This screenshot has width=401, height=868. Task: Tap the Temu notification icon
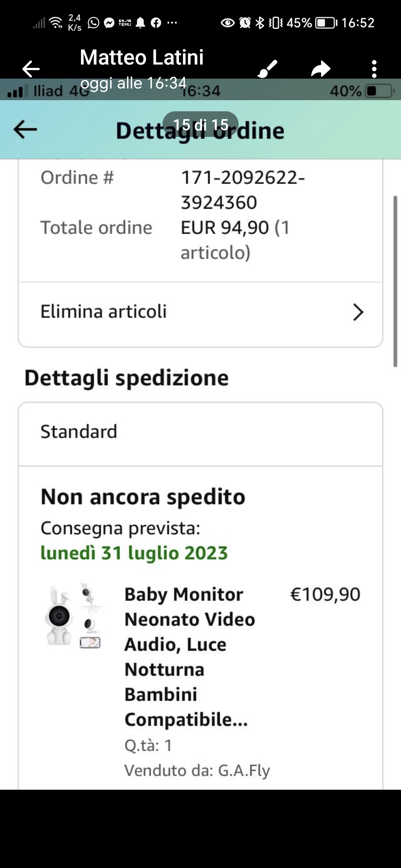tap(125, 23)
